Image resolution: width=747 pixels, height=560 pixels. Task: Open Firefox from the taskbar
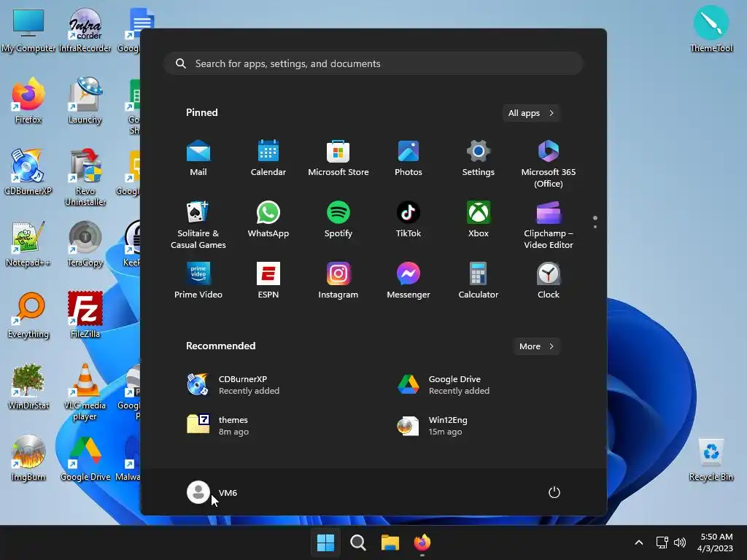pos(422,542)
